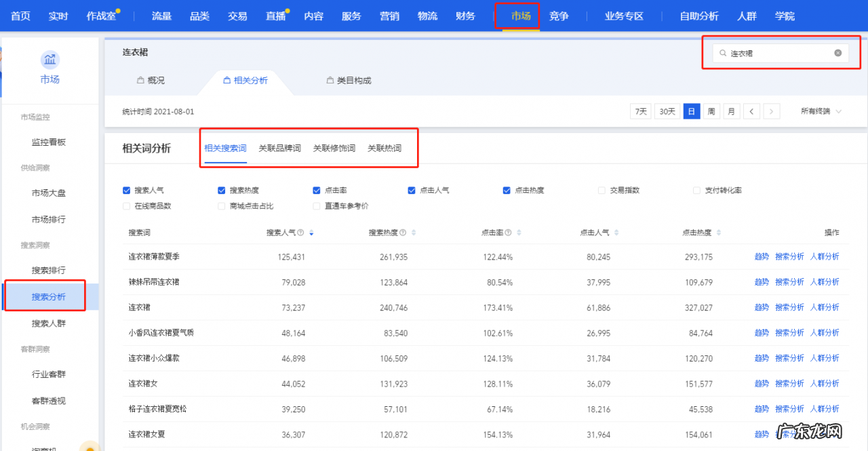Enable the 交易指数 metric checkbox
This screenshot has height=451, width=868.
[601, 190]
